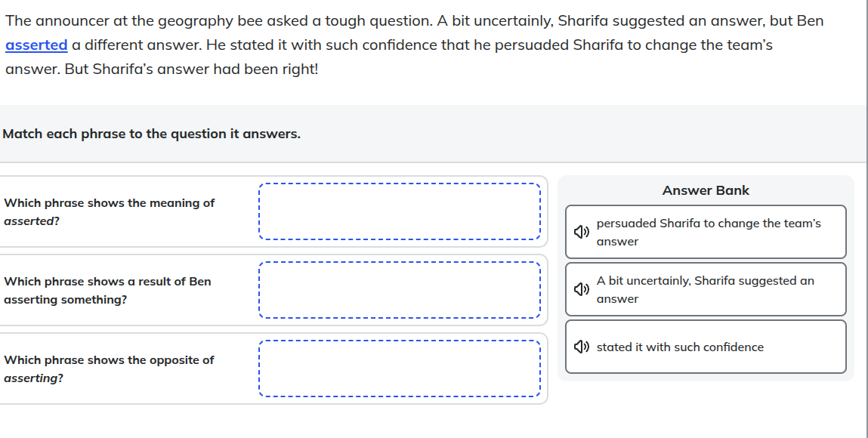Click the instruction 'Match each phrase to the question'
Image resolution: width=868 pixels, height=438 pixels.
click(150, 134)
